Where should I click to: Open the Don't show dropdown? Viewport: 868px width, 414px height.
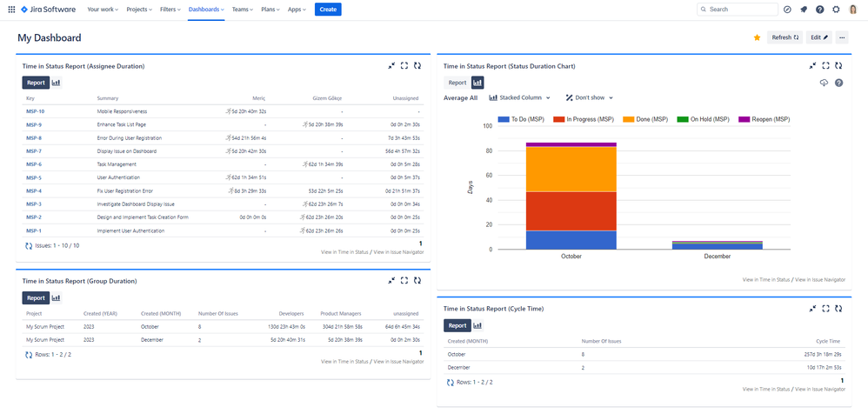click(x=590, y=98)
